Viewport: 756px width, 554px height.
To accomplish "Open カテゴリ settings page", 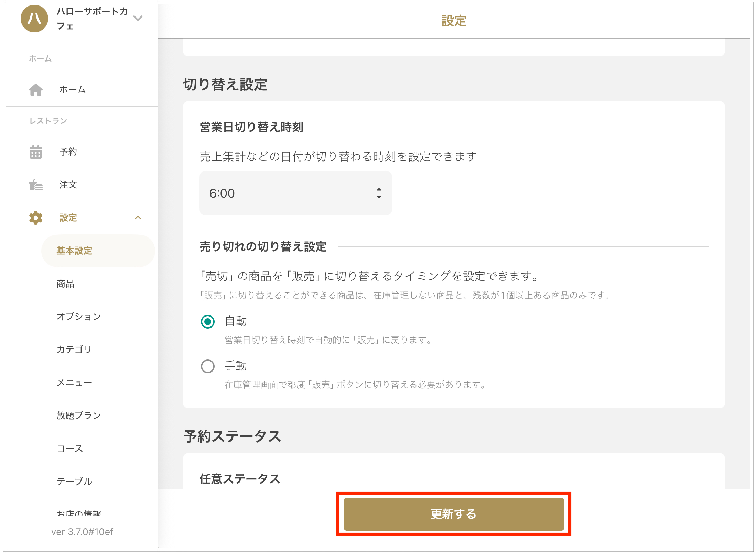I will pyautogui.click(x=74, y=350).
